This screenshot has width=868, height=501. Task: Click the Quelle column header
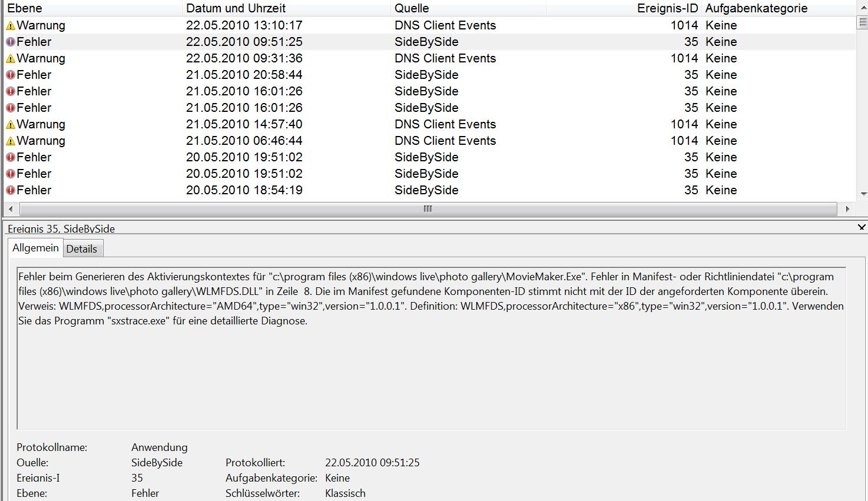tap(469, 8)
